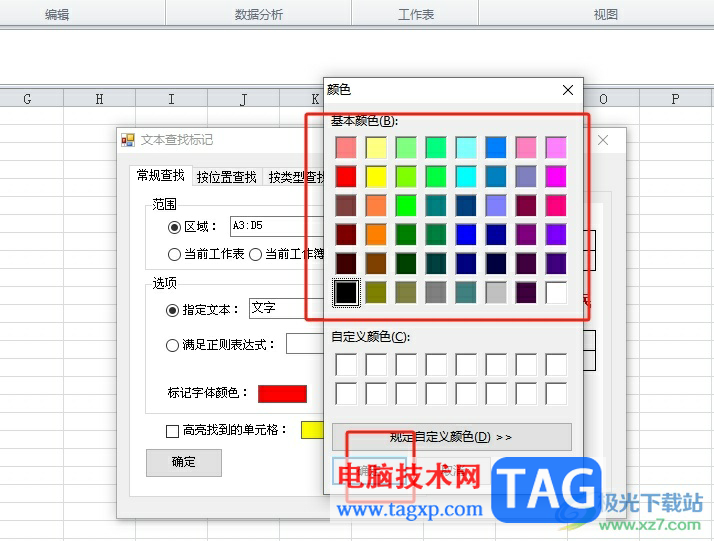Choose the medium gray swatch in bottom row
Image resolution: width=714 pixels, height=541 pixels.
(436, 292)
